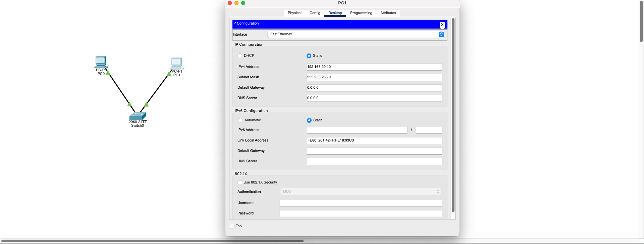Image resolution: width=644 pixels, height=244 pixels.
Task: Select the Automatic IPv6 radio button
Action: point(240,120)
